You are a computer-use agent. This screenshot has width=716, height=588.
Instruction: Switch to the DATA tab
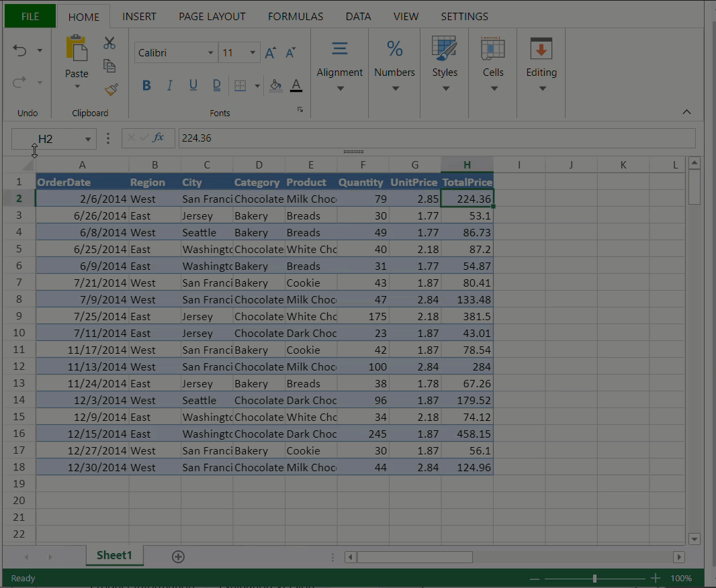(358, 16)
